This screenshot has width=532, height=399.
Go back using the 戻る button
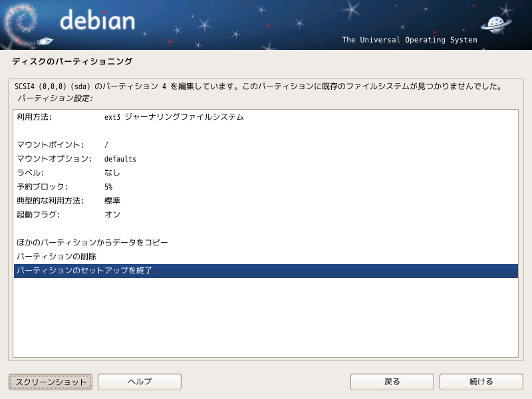(x=392, y=382)
